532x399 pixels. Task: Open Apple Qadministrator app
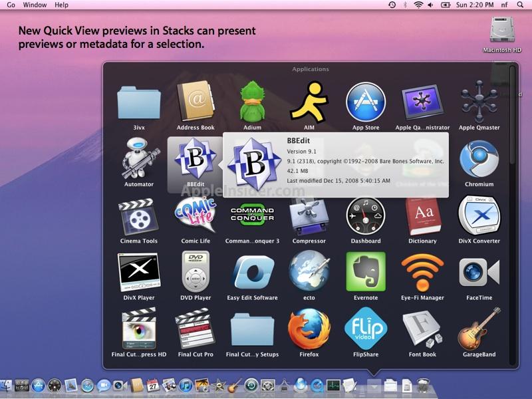pyautogui.click(x=422, y=102)
